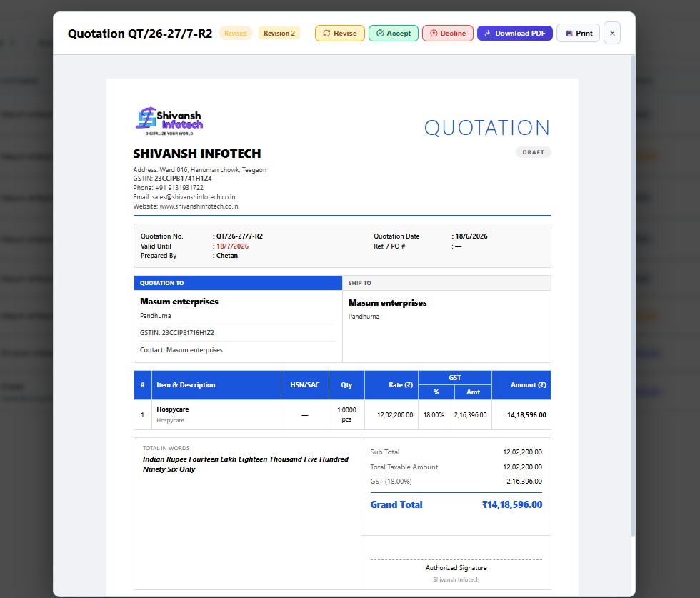
Task: Click the Hospycare item name
Action: pyautogui.click(x=172, y=409)
